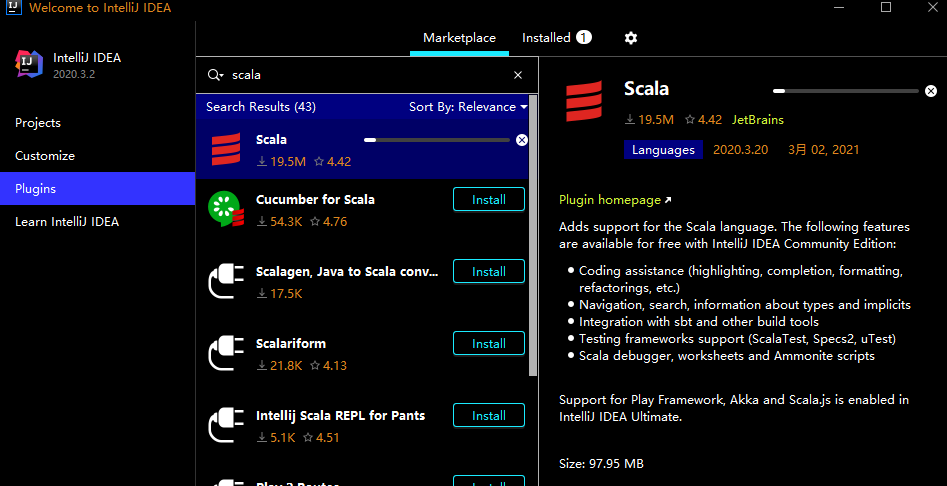Cancel Scala download in details panel
947x486 pixels.
(x=931, y=91)
